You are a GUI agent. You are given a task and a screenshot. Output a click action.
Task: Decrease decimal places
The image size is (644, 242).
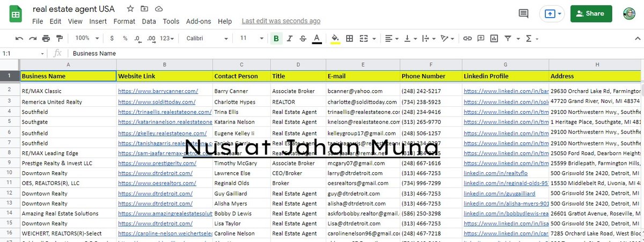coord(138,39)
